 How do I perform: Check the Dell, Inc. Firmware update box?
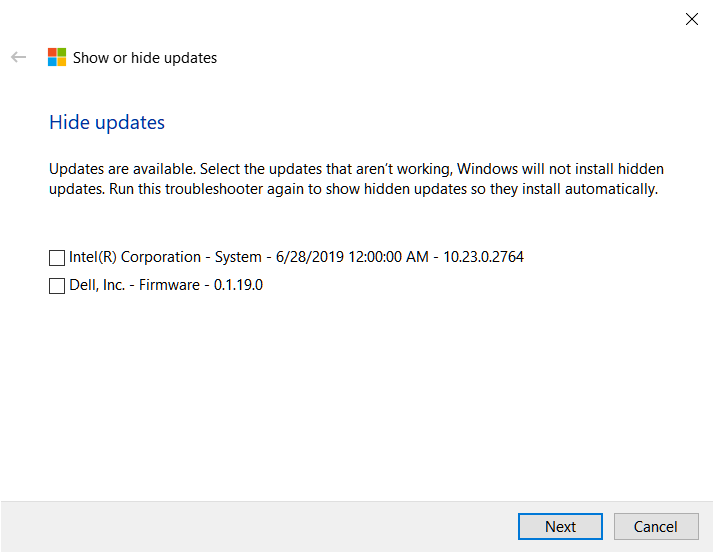point(57,286)
